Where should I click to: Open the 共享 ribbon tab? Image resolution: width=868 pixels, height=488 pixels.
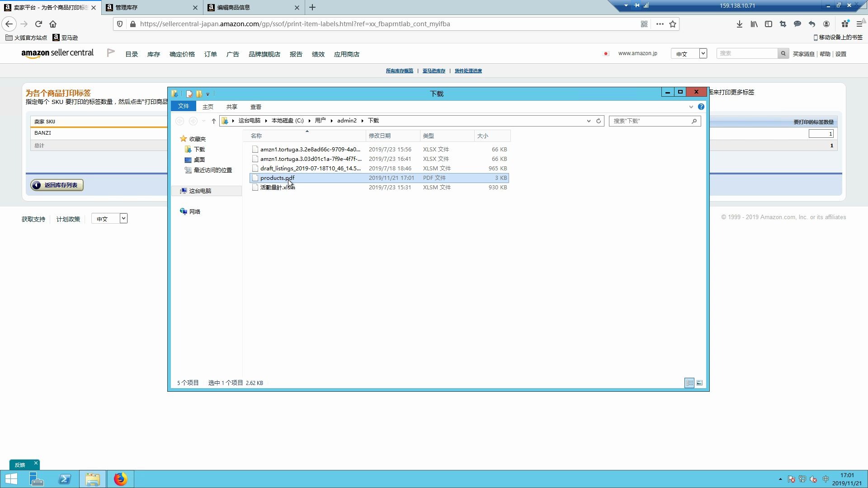click(232, 107)
